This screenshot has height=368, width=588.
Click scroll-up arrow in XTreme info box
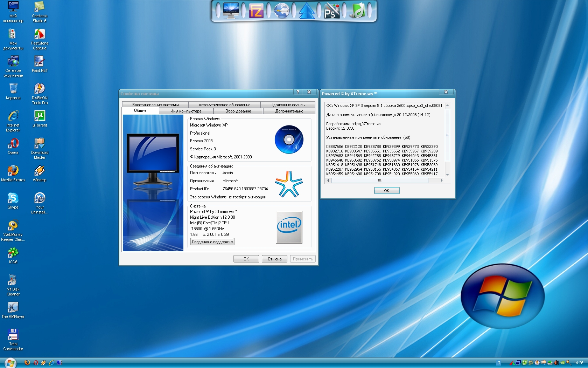point(447,105)
